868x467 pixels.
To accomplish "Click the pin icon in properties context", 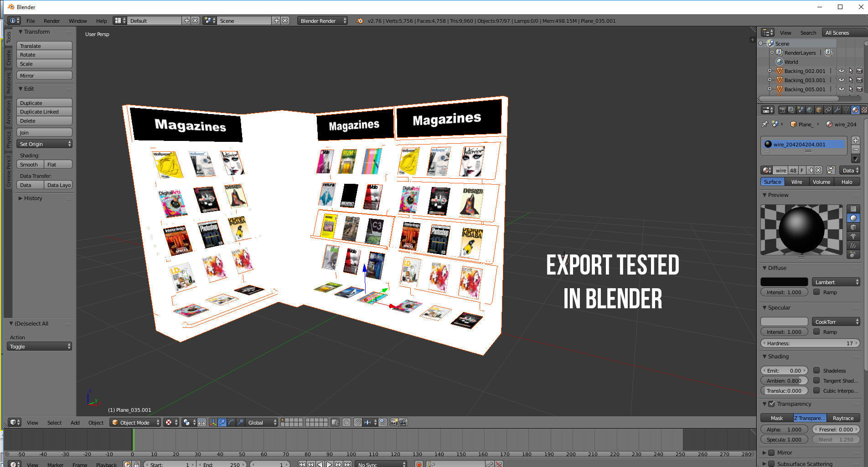I will coord(765,124).
